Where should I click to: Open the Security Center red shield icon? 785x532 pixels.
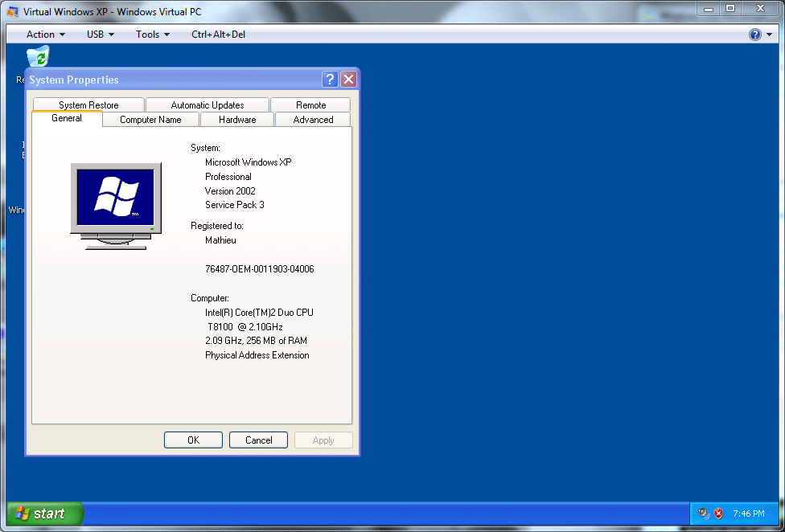(718, 514)
